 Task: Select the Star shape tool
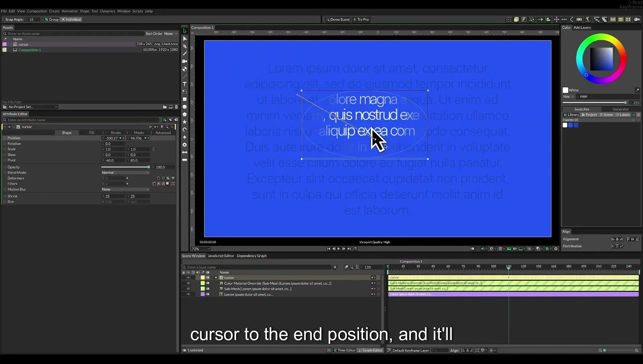tap(185, 122)
